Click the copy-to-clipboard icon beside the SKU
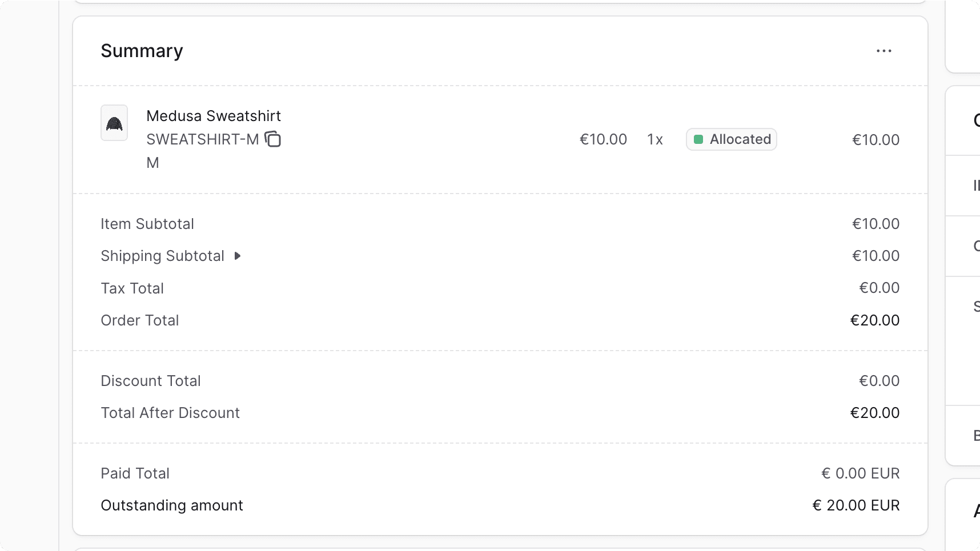This screenshot has width=980, height=551. (273, 139)
